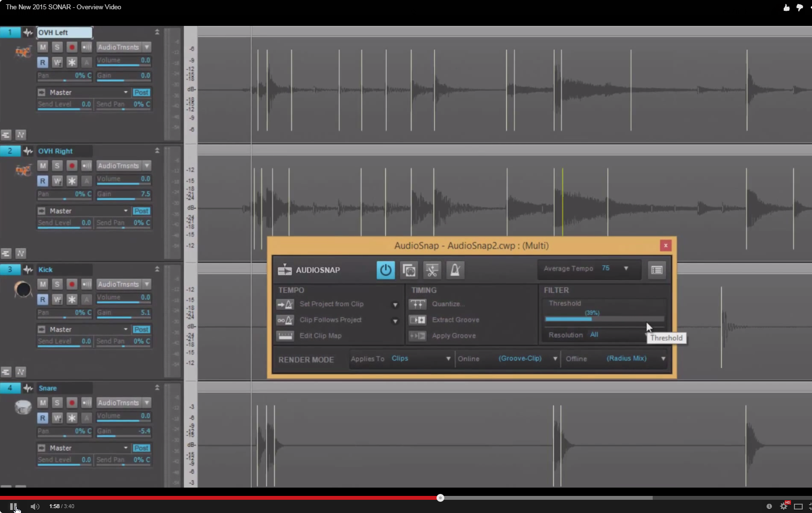Arm record on OVH Left track

tap(72, 47)
